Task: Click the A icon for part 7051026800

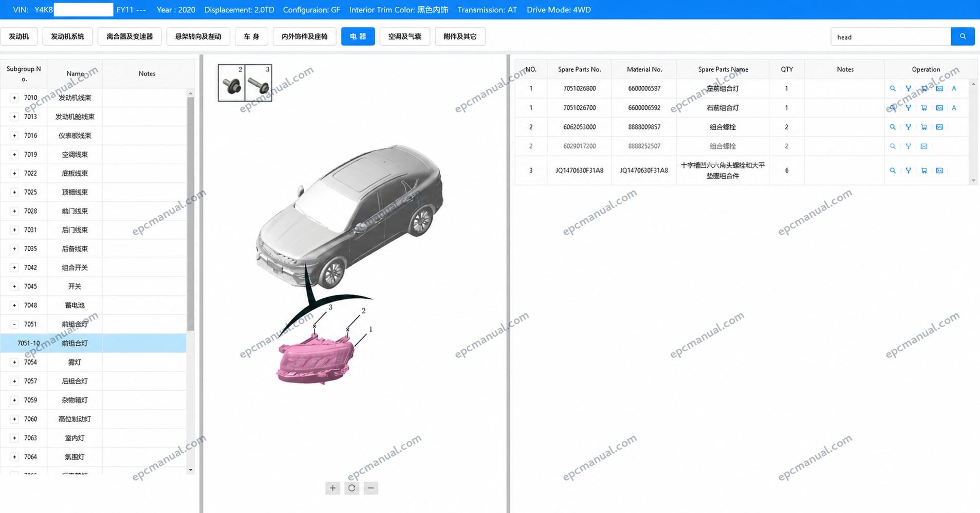Action: coord(954,88)
